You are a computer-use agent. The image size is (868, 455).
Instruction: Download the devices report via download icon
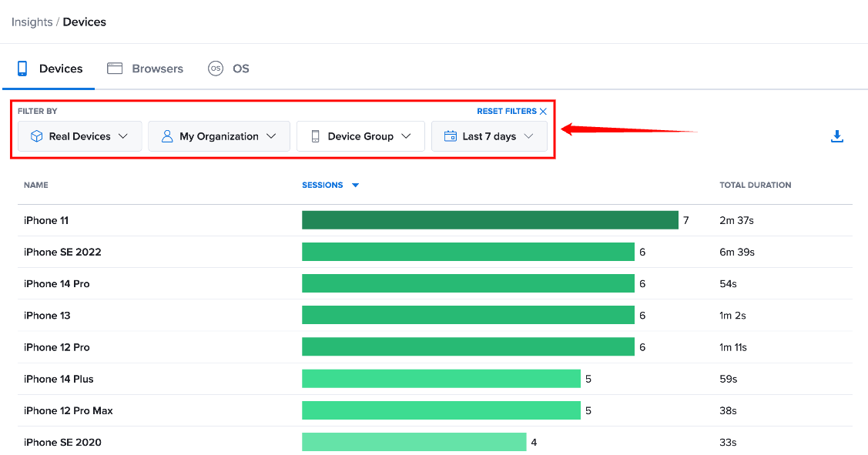pyautogui.click(x=837, y=136)
